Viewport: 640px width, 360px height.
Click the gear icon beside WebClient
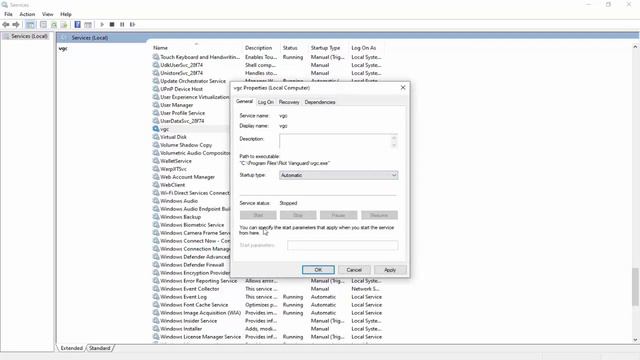tap(156, 184)
